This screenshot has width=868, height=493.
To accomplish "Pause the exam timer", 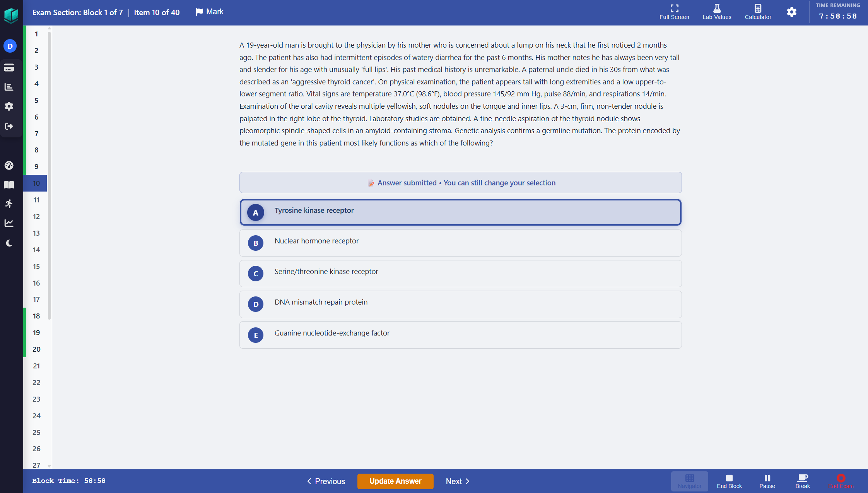I will coord(767,481).
